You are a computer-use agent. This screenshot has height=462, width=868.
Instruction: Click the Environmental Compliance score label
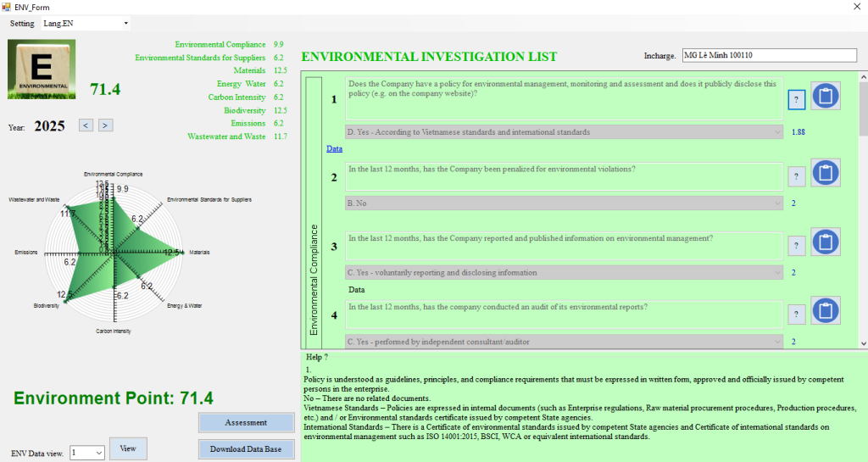(220, 44)
